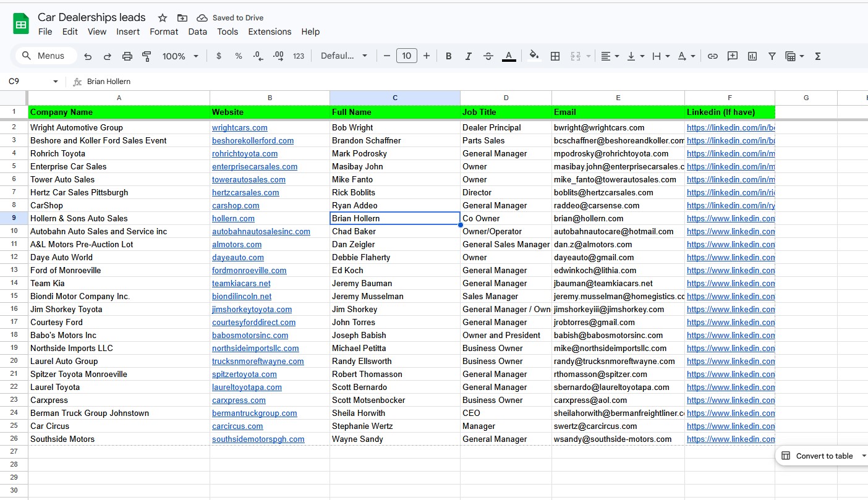Increase font size plus button
This screenshot has height=500, width=868.
pyautogui.click(x=427, y=56)
